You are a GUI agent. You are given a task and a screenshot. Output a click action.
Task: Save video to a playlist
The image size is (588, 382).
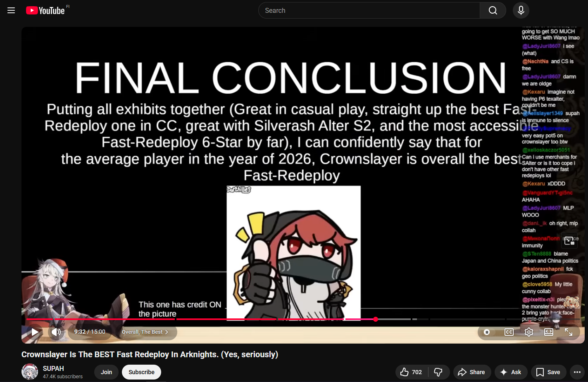click(548, 372)
